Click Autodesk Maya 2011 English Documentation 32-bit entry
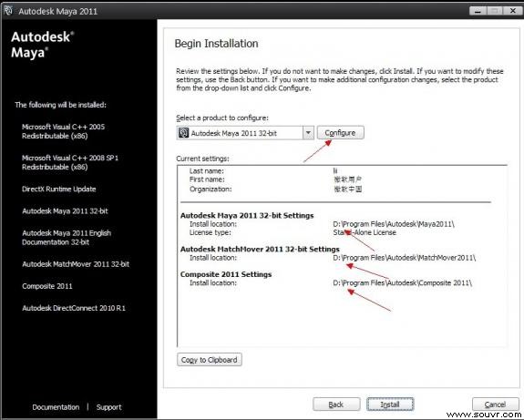Screen dimensions: 524x420 point(67,238)
